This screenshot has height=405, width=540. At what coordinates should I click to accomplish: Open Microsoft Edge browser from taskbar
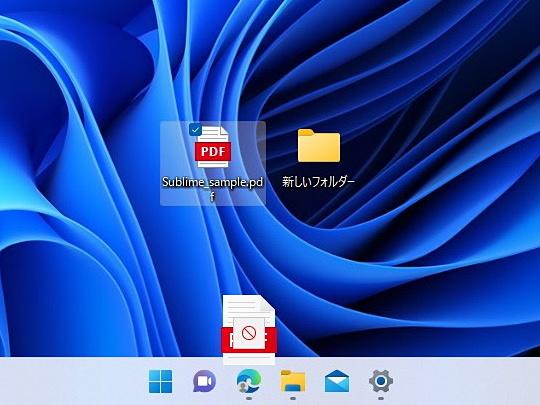[x=249, y=381]
